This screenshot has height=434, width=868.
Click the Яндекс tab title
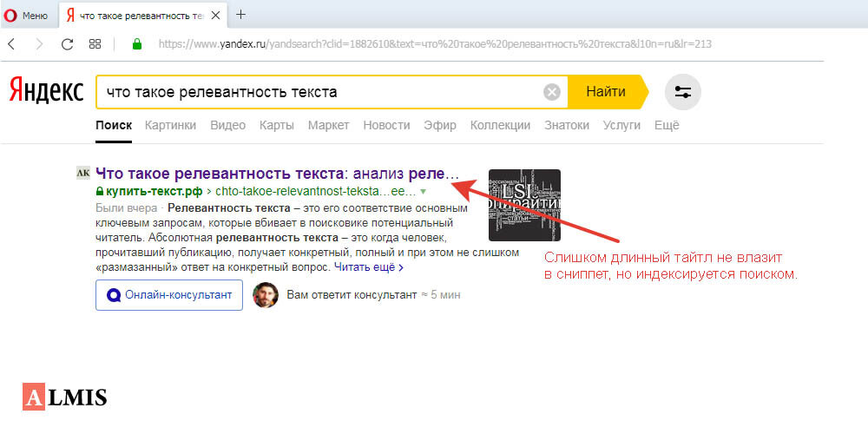click(x=141, y=16)
